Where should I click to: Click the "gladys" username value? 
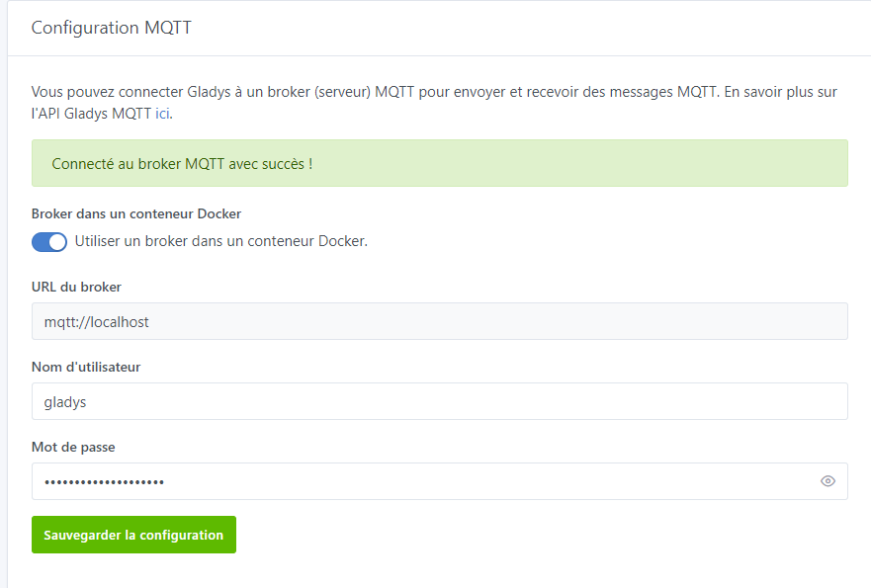click(x=67, y=401)
